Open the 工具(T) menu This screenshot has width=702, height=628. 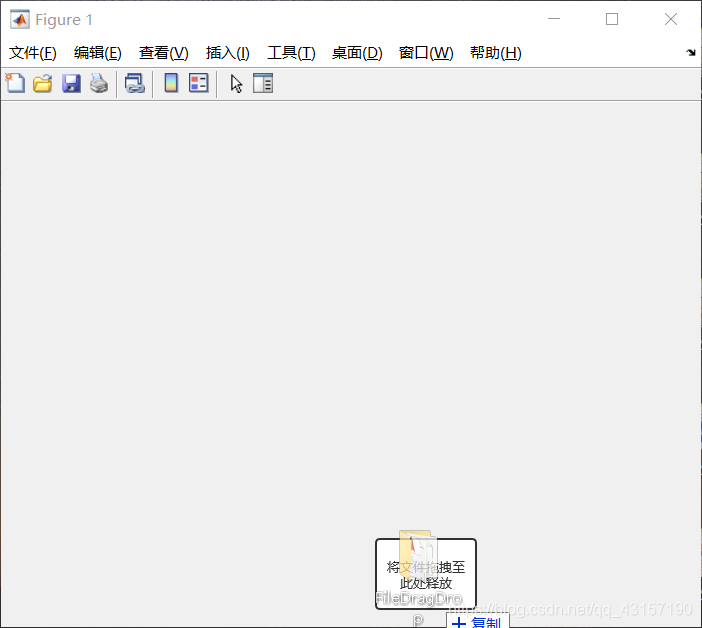click(x=291, y=53)
